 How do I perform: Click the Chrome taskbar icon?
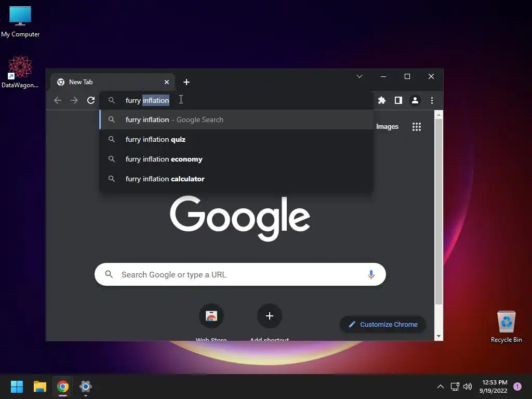tap(63, 387)
